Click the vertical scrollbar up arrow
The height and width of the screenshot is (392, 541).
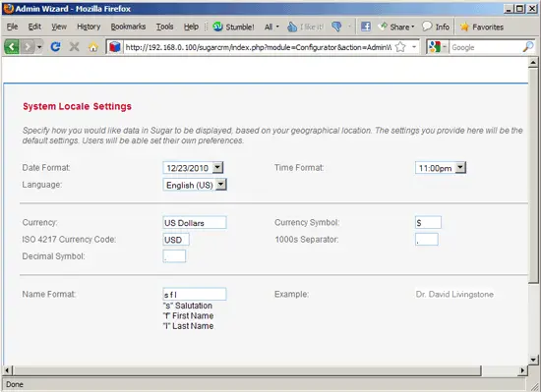click(533, 63)
